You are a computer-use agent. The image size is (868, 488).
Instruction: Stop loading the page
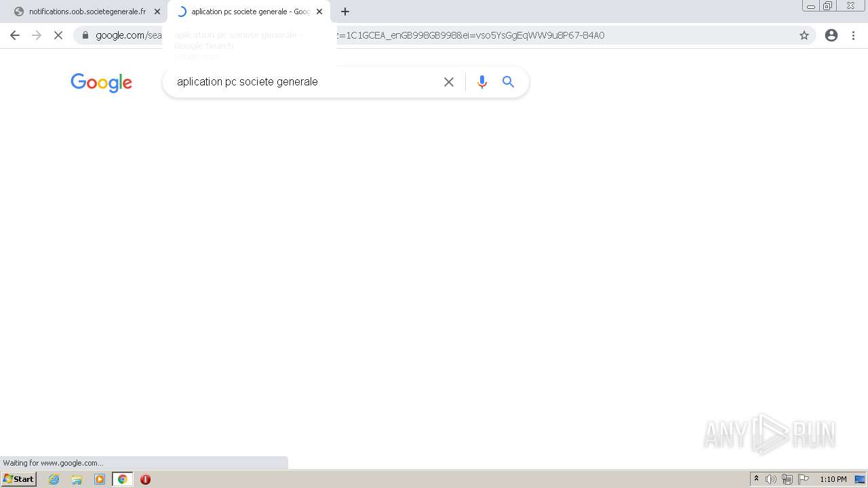click(58, 35)
